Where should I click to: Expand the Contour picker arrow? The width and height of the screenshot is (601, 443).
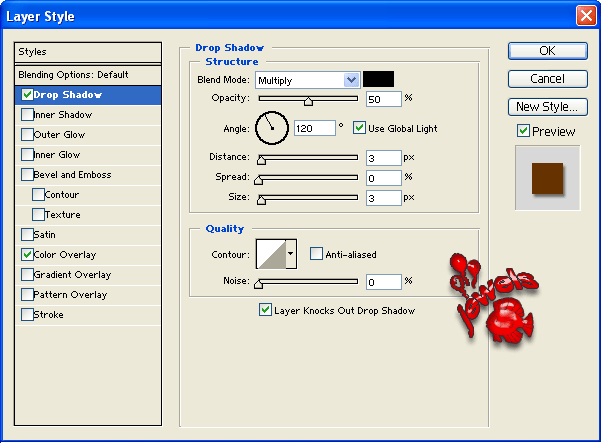[x=291, y=255]
